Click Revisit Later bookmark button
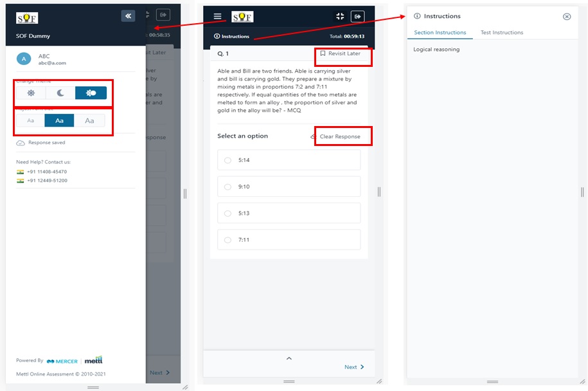The image size is (588, 391). pyautogui.click(x=341, y=54)
